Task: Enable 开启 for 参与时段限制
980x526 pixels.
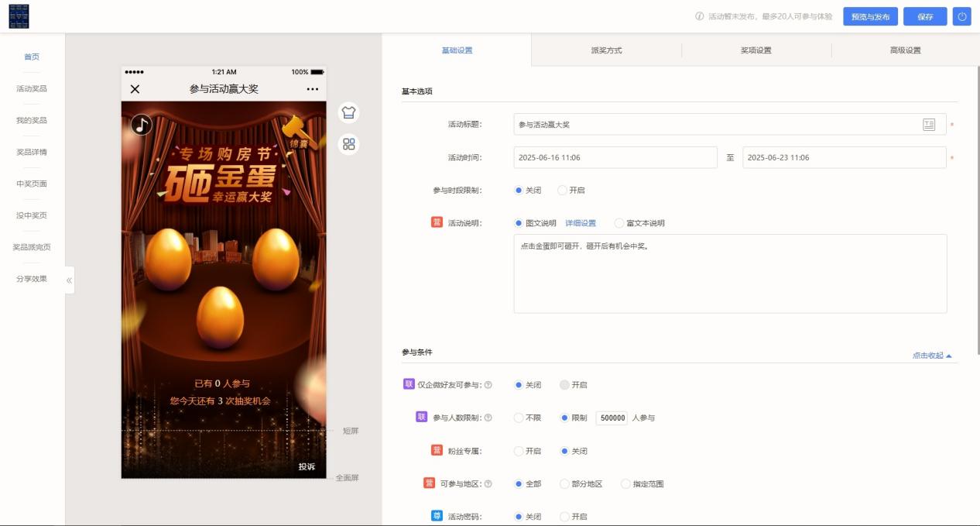Action: click(x=563, y=191)
